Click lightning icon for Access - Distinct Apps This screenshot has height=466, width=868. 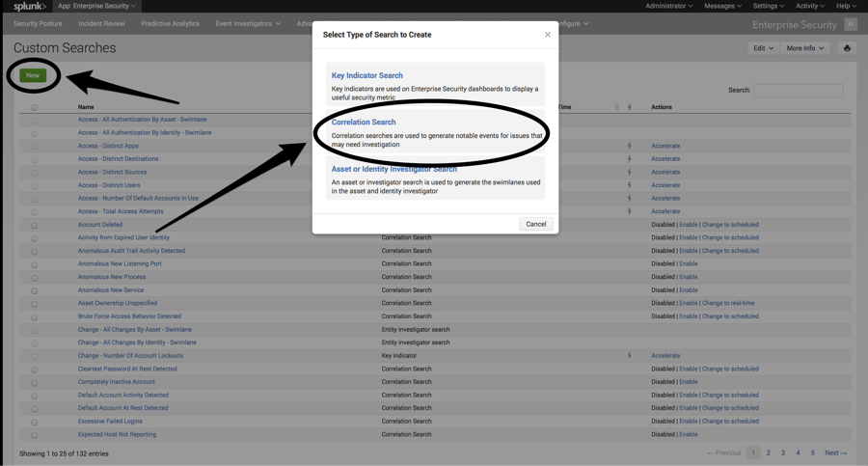[630, 146]
